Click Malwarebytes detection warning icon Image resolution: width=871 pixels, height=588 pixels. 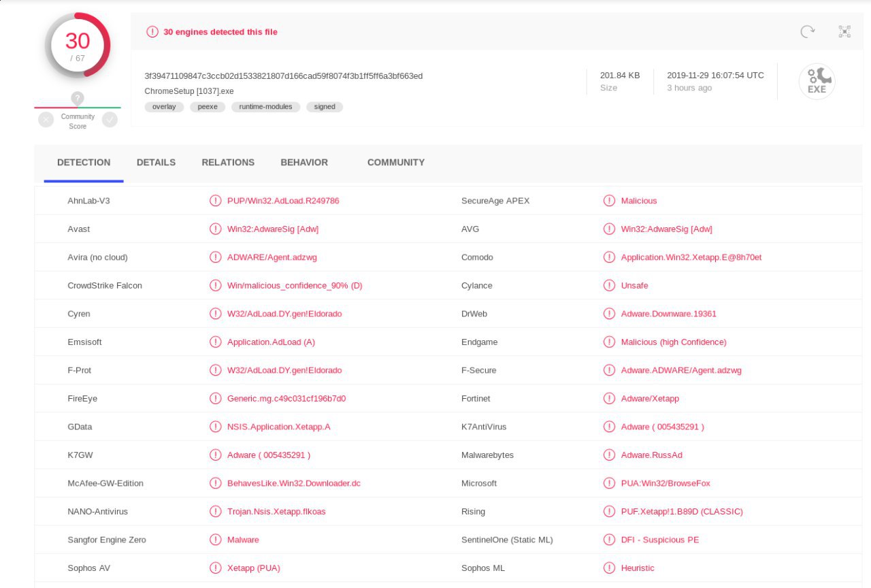tap(609, 455)
